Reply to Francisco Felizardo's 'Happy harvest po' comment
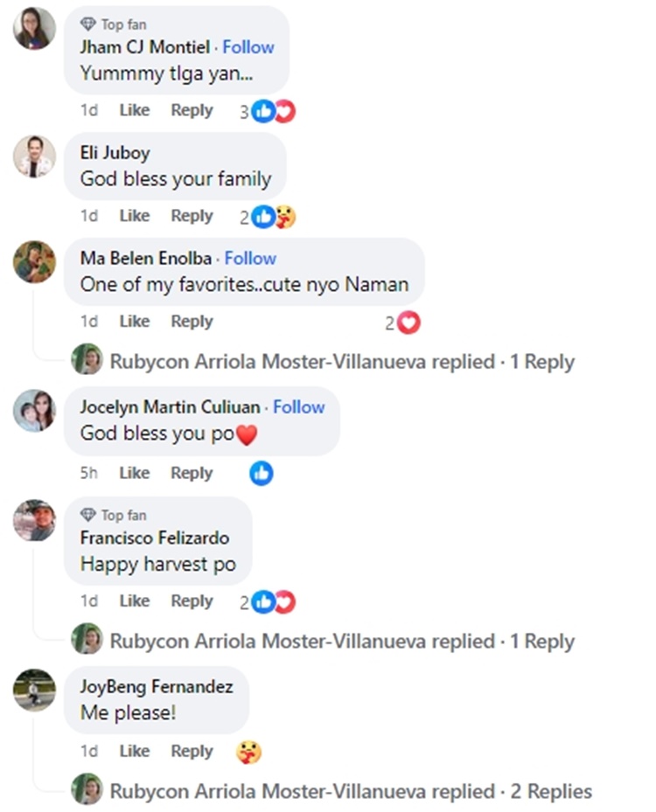The height and width of the screenshot is (812, 656). tap(192, 600)
